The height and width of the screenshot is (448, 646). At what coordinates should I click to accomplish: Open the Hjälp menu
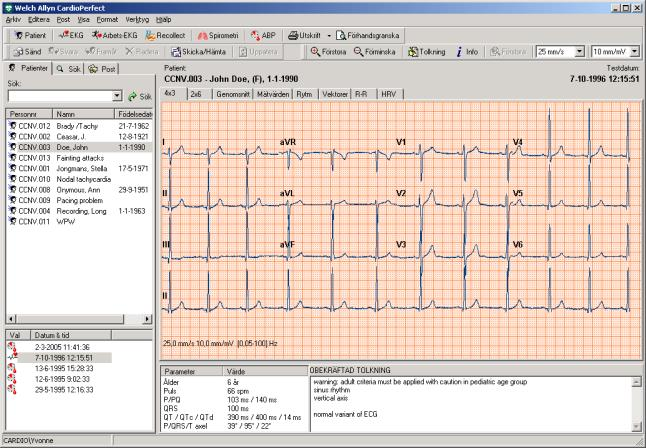[164, 19]
